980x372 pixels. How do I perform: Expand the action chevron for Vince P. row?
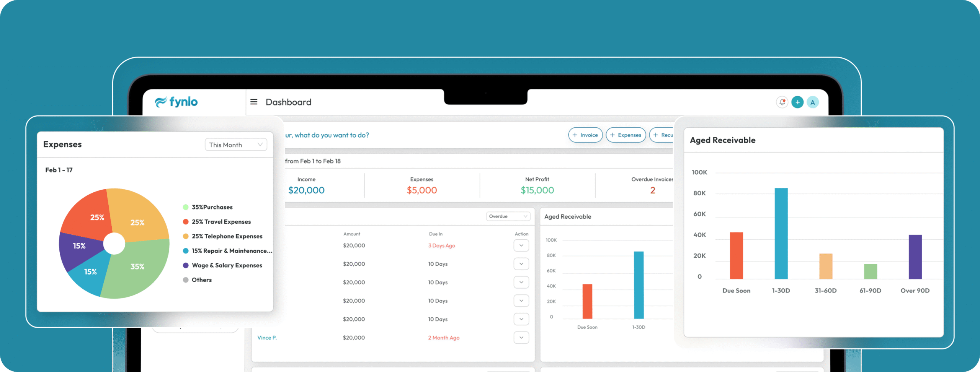pyautogui.click(x=521, y=338)
